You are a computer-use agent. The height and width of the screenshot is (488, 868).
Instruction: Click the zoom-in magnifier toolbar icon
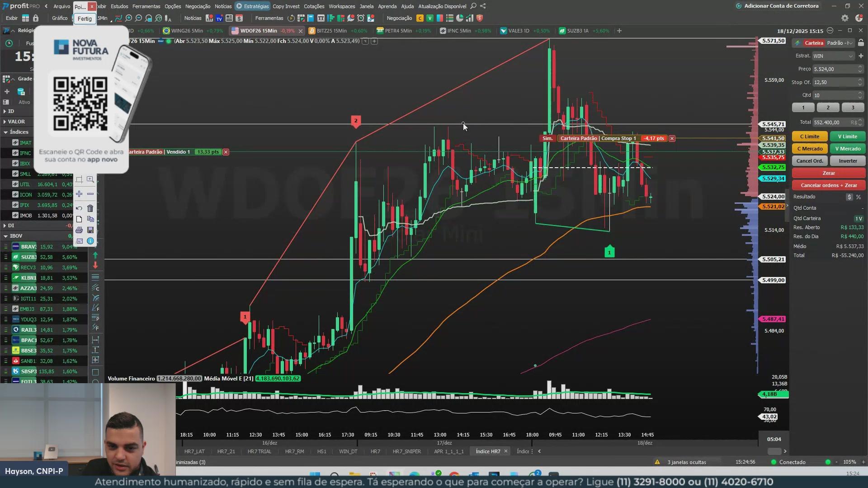tap(128, 19)
